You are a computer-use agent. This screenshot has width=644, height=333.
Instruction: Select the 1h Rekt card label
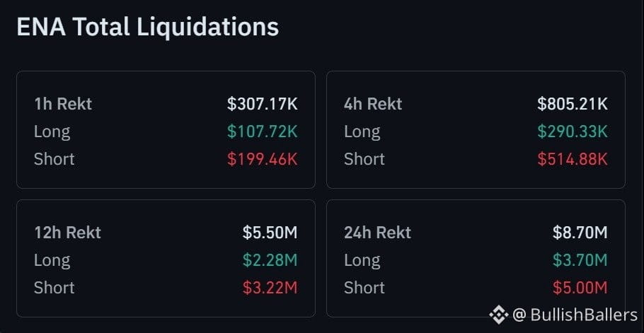(63, 104)
